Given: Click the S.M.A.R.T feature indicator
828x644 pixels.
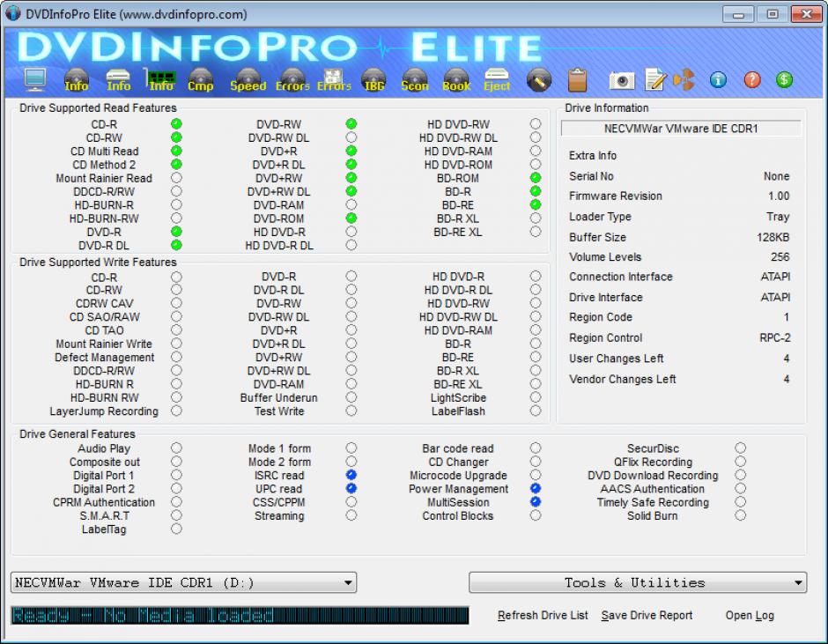Looking at the screenshot, I should click(x=176, y=515).
